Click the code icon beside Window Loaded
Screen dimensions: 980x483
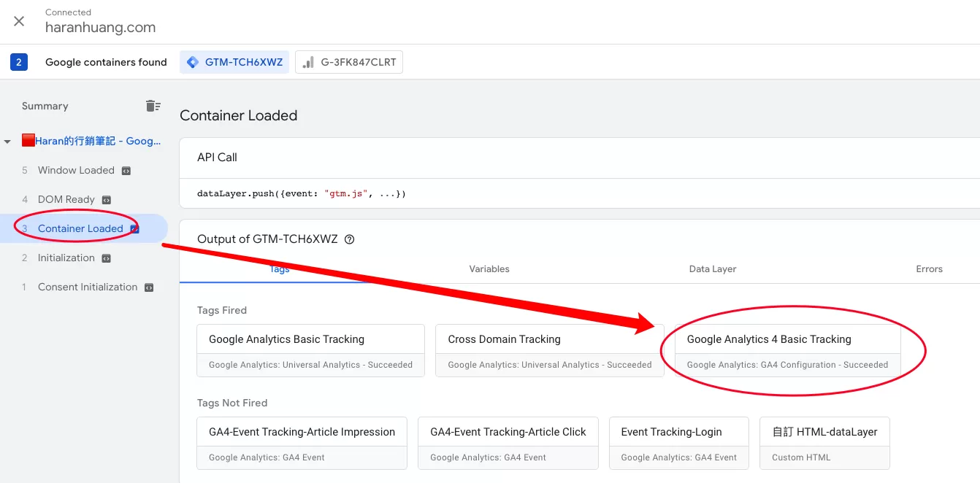pyautogui.click(x=126, y=171)
